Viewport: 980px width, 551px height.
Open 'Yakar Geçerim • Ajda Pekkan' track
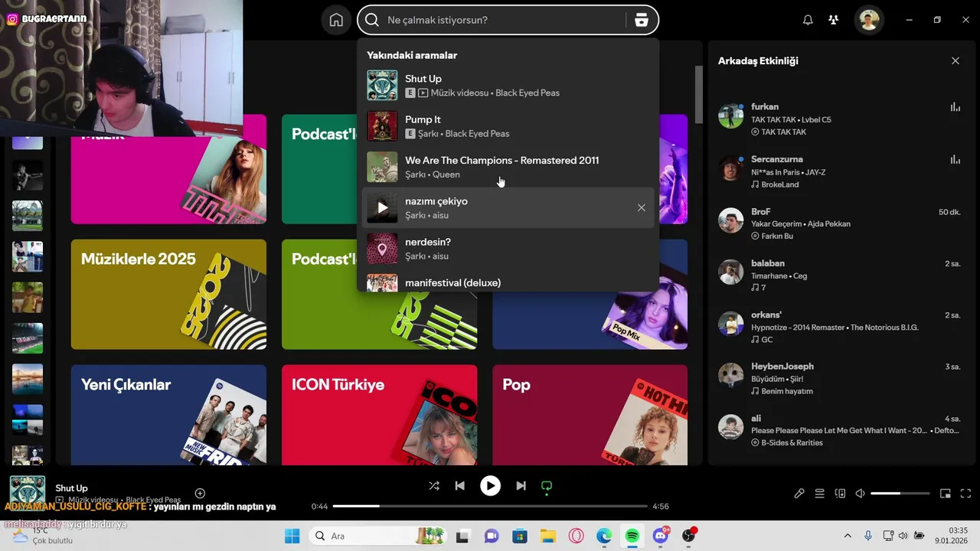point(801,223)
